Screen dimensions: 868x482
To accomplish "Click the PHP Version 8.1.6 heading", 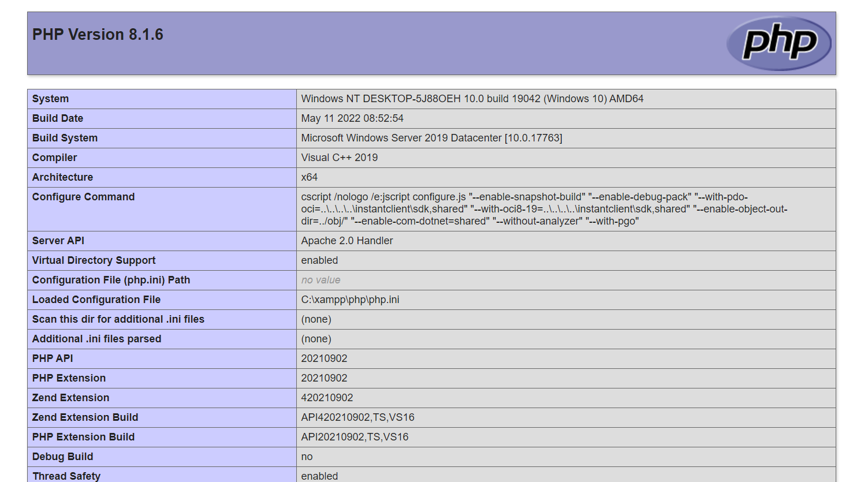I will pyautogui.click(x=98, y=35).
